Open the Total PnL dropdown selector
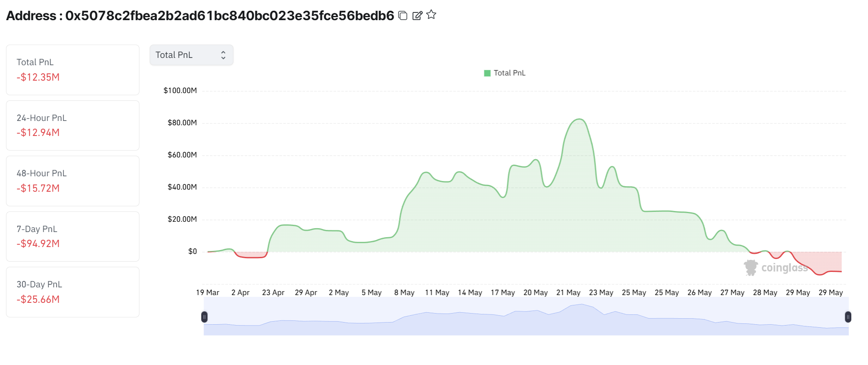The image size is (868, 365). click(191, 55)
